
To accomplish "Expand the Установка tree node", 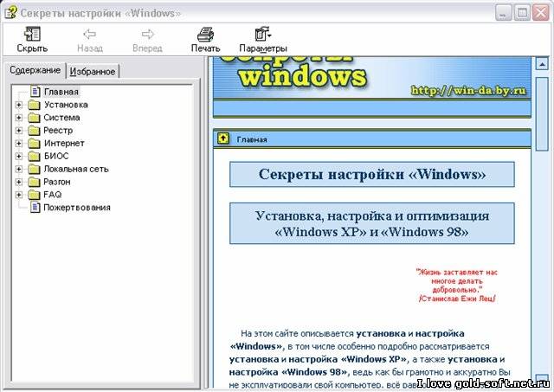I will tap(19, 105).
